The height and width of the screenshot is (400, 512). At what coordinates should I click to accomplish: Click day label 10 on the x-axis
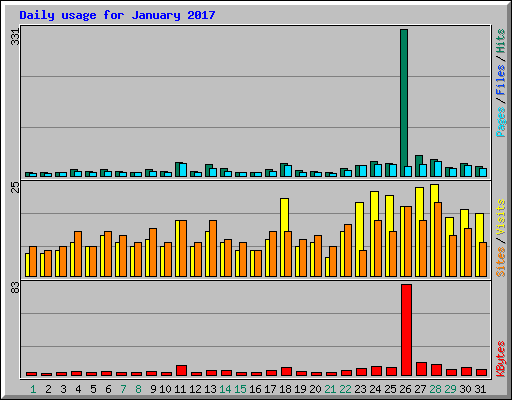(166, 389)
